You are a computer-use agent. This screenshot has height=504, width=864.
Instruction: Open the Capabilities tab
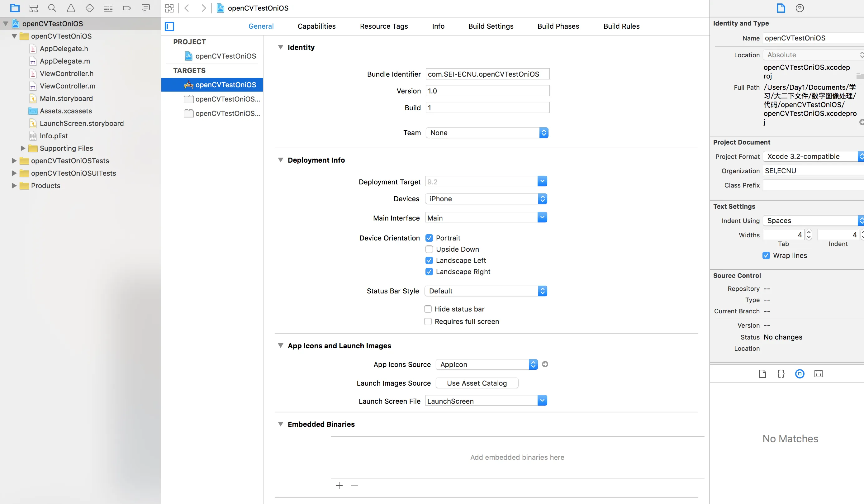pos(316,26)
